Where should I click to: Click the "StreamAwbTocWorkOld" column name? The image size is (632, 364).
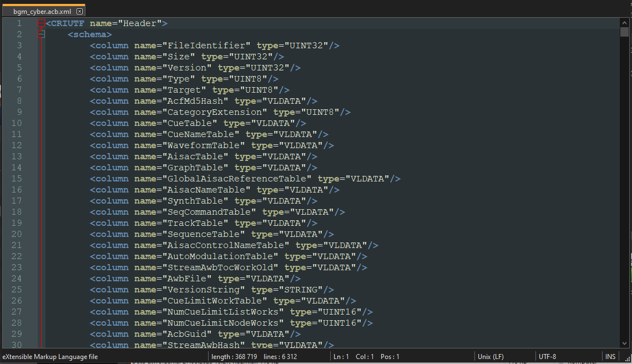click(x=220, y=267)
